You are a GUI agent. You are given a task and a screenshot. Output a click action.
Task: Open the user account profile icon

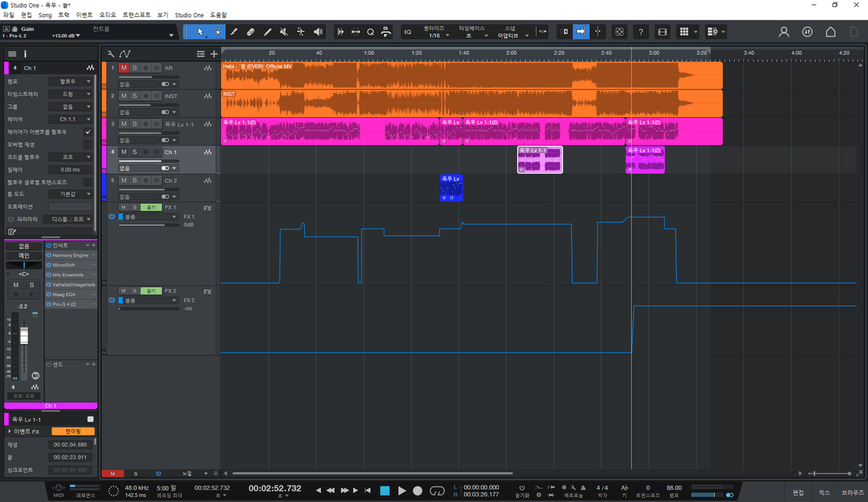[784, 32]
